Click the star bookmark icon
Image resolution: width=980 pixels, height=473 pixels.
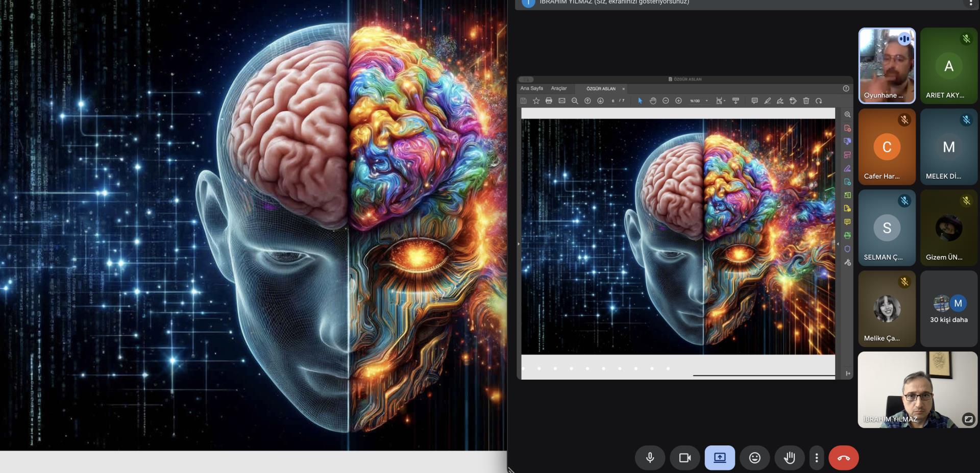[x=536, y=101]
